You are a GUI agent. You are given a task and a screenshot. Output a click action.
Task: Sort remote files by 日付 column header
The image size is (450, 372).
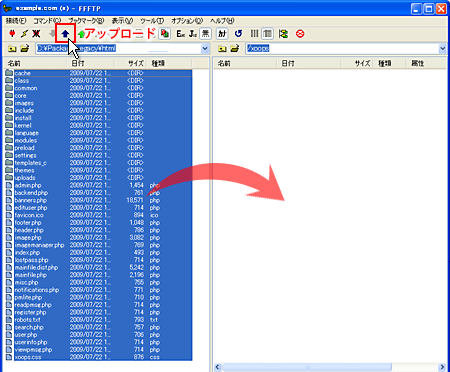[x=308, y=63]
